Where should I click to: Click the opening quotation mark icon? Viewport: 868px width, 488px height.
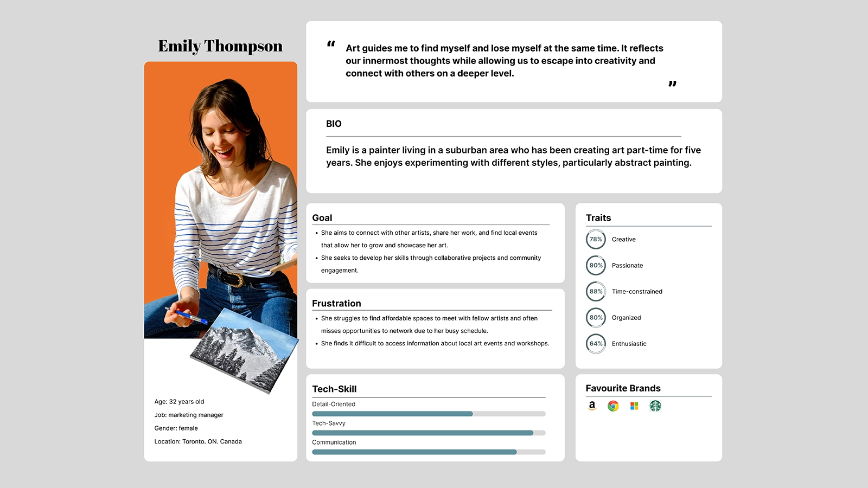point(331,44)
